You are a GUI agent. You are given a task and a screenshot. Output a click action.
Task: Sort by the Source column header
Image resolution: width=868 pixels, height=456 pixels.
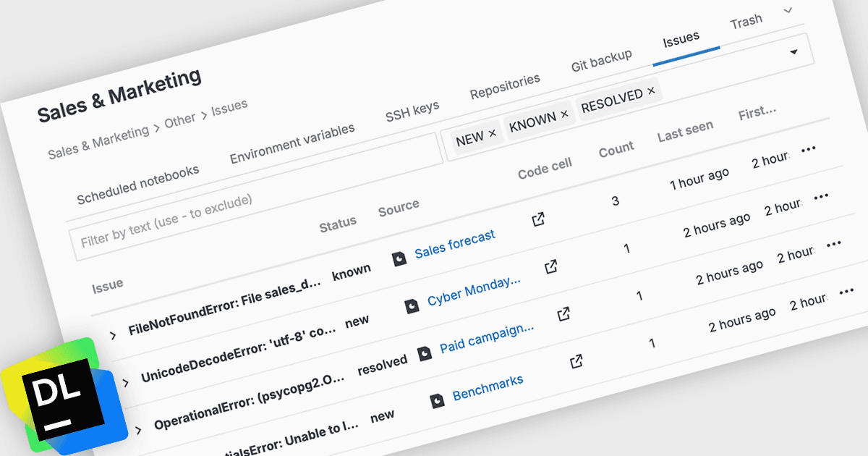[x=399, y=209]
